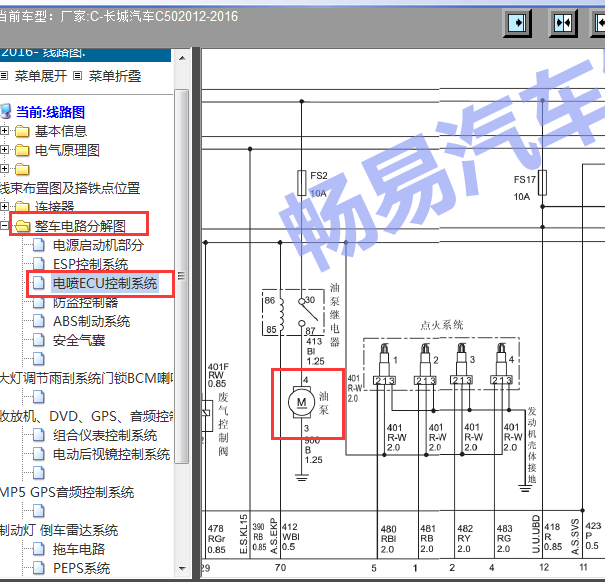Click the FS2 10A fuse label
605x582 pixels.
(x=319, y=184)
